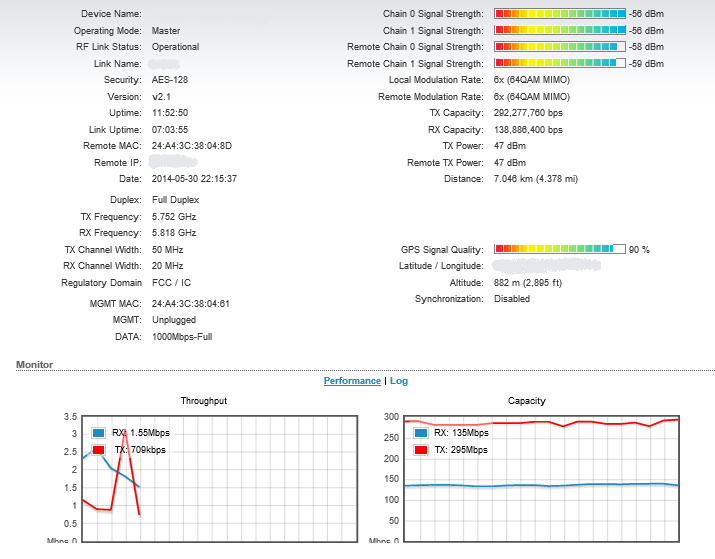This screenshot has height=559, width=715.
Task: Click the Regulatory Domain value FCC / IC
Action: [x=171, y=283]
